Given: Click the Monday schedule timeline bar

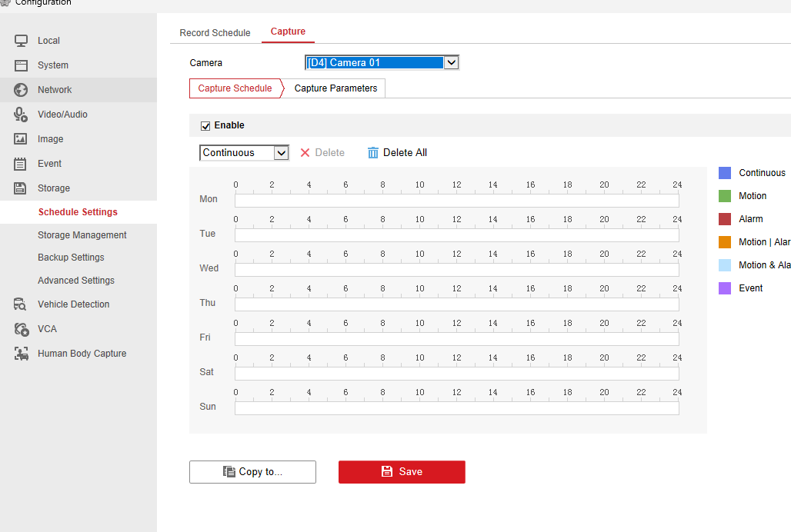Looking at the screenshot, I should 456,201.
